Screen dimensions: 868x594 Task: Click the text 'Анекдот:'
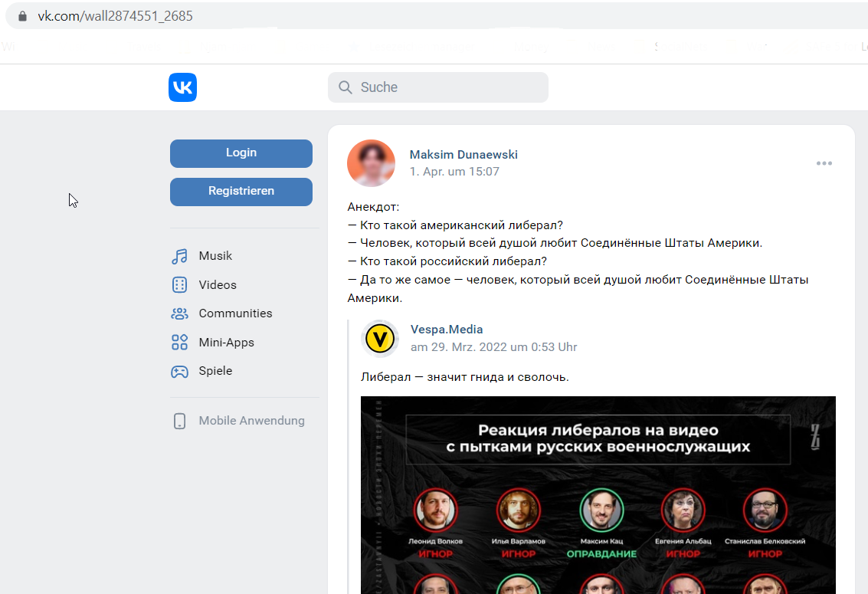pos(373,207)
